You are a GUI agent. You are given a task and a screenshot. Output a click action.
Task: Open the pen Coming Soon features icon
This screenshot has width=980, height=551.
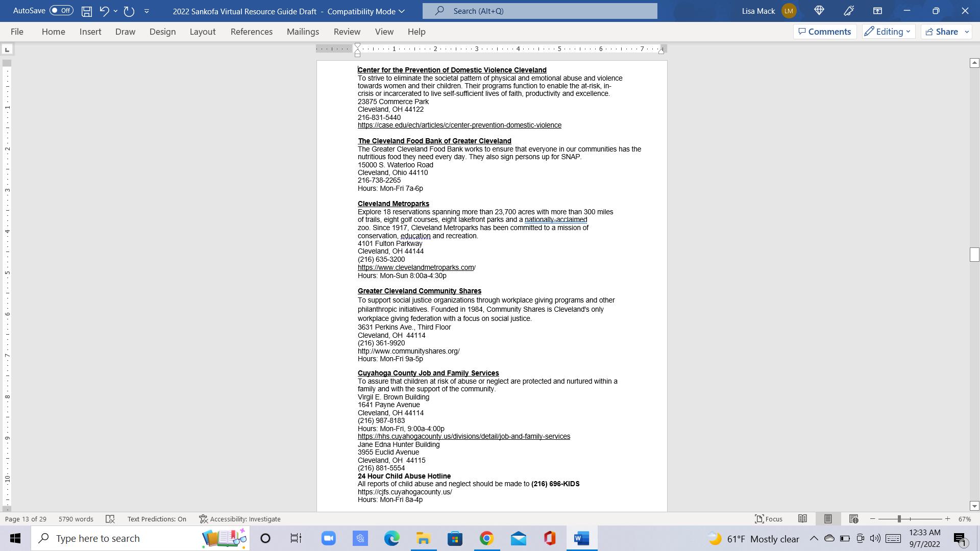click(x=849, y=11)
